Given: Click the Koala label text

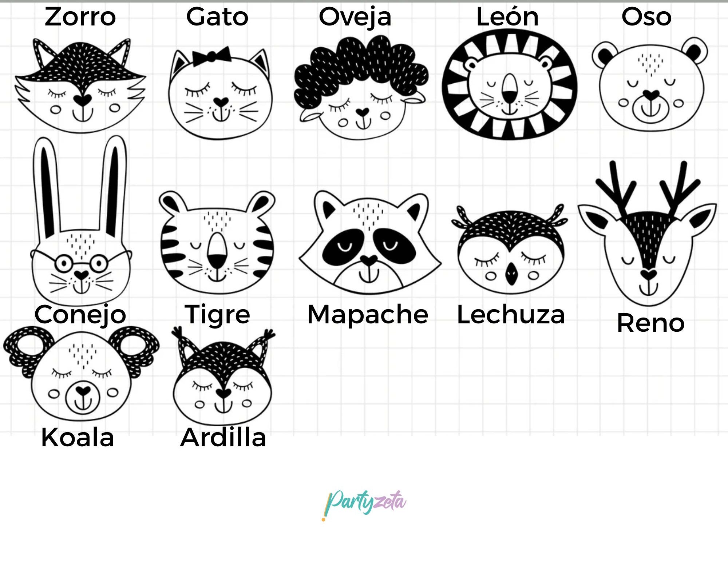Looking at the screenshot, I should [x=78, y=437].
